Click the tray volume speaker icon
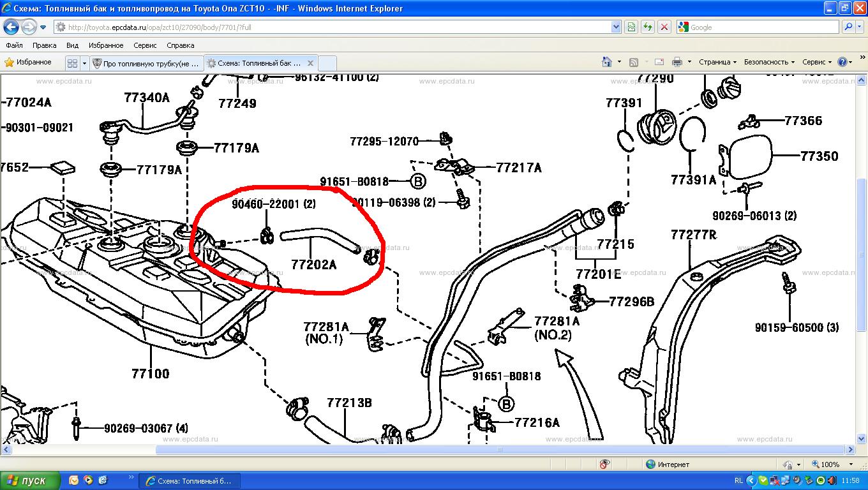The image size is (868, 490). point(831,480)
